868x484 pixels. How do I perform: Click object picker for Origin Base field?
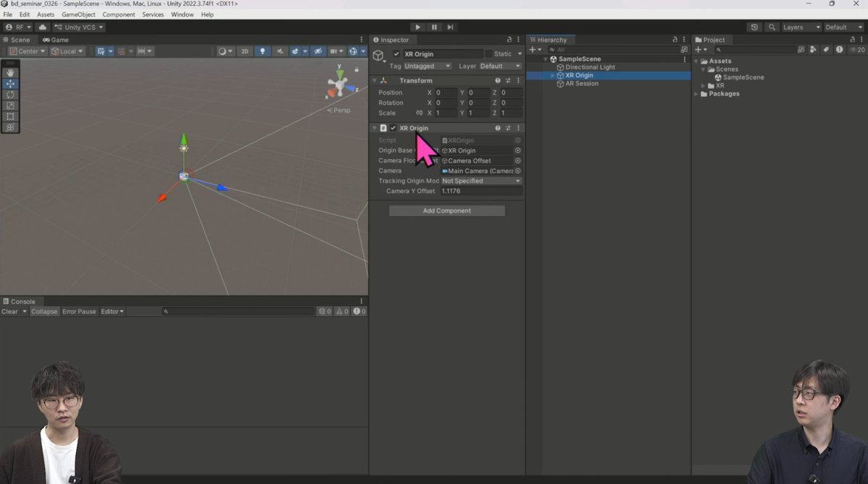(518, 150)
